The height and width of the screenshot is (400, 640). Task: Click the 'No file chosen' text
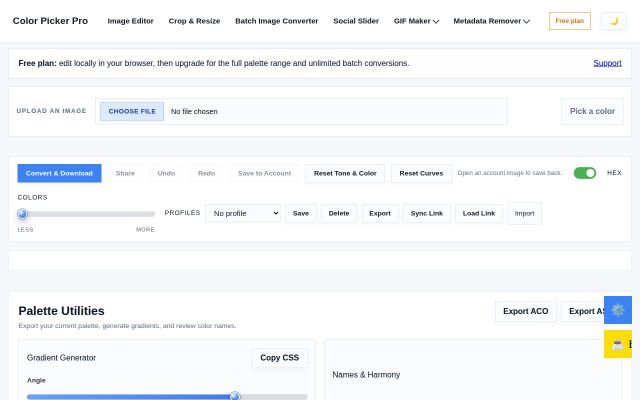click(194, 111)
